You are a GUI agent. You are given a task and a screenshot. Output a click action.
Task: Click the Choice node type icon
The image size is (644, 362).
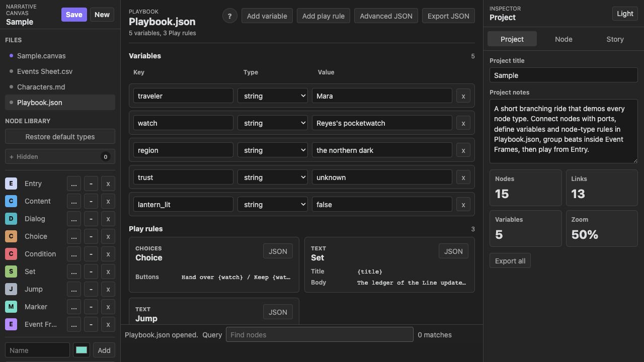[11, 236]
